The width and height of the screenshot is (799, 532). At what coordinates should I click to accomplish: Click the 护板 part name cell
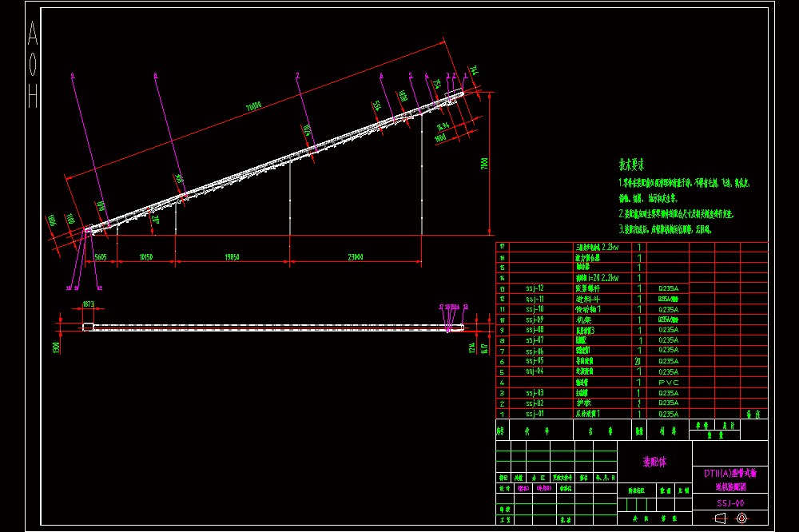pyautogui.click(x=583, y=403)
